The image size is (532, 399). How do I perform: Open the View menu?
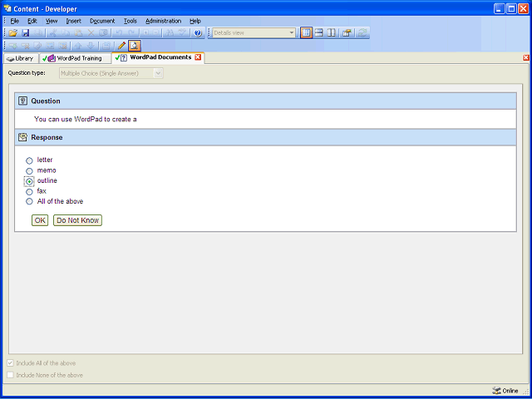tap(52, 21)
